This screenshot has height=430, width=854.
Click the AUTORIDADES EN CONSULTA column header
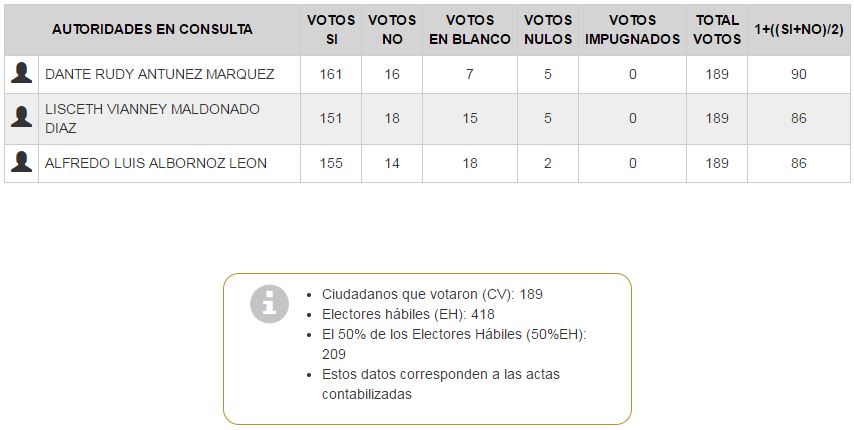[x=152, y=29]
